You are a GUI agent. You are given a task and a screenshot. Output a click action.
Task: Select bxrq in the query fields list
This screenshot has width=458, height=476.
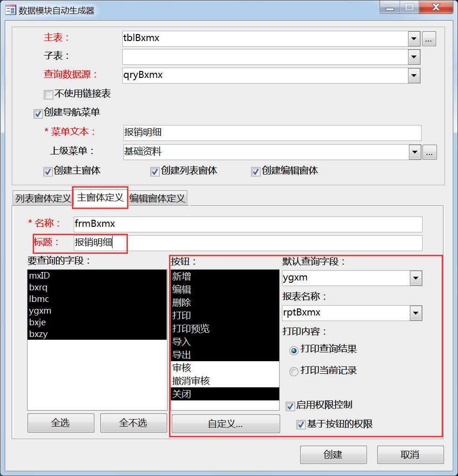tap(97, 287)
